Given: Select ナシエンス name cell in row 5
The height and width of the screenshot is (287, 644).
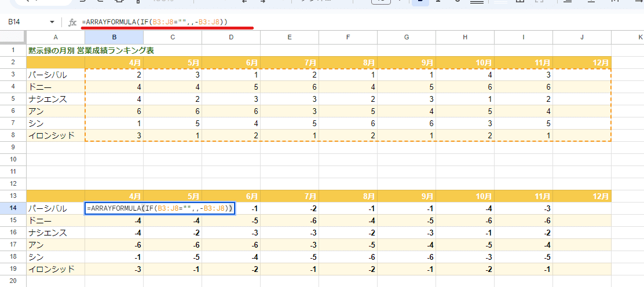Looking at the screenshot, I should pos(56,99).
